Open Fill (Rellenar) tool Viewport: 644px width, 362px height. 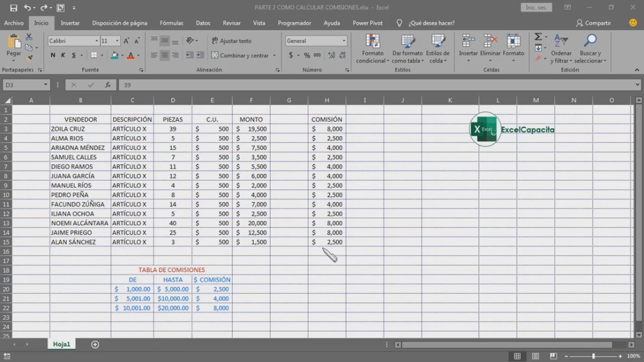pos(538,48)
